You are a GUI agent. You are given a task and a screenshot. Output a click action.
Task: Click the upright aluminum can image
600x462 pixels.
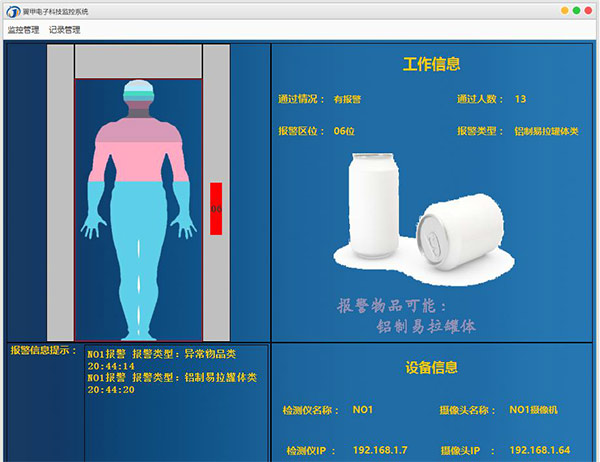374,205
